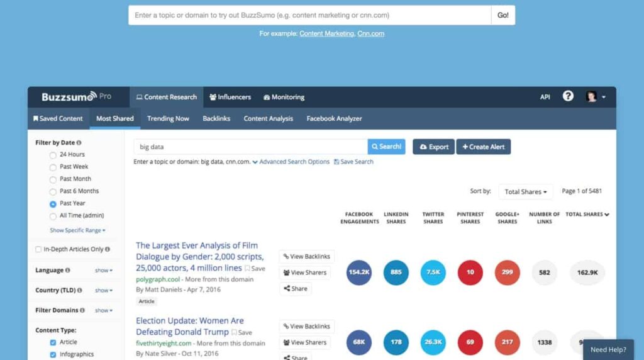This screenshot has height=360, width=644.
Task: Uncheck the Article content type
Action: click(x=53, y=342)
